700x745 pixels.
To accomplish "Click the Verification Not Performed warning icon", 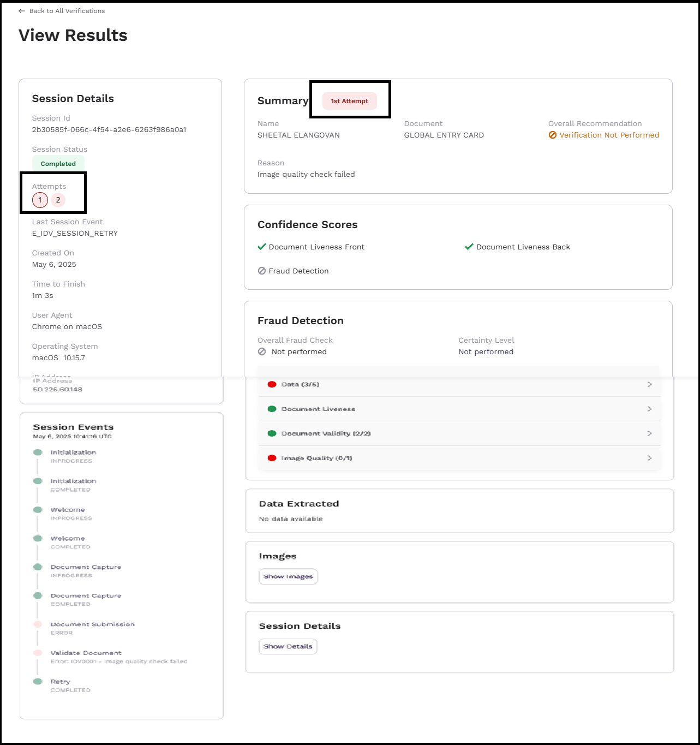I will point(553,135).
